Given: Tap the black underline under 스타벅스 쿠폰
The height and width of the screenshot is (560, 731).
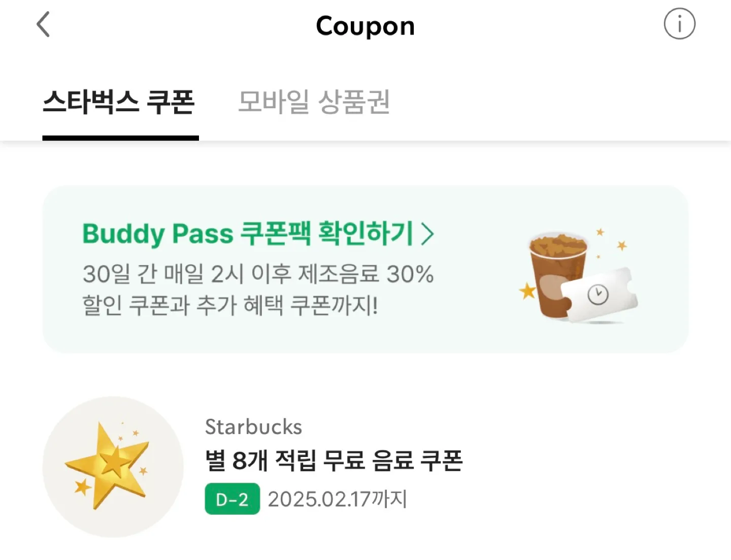Looking at the screenshot, I should point(120,138).
